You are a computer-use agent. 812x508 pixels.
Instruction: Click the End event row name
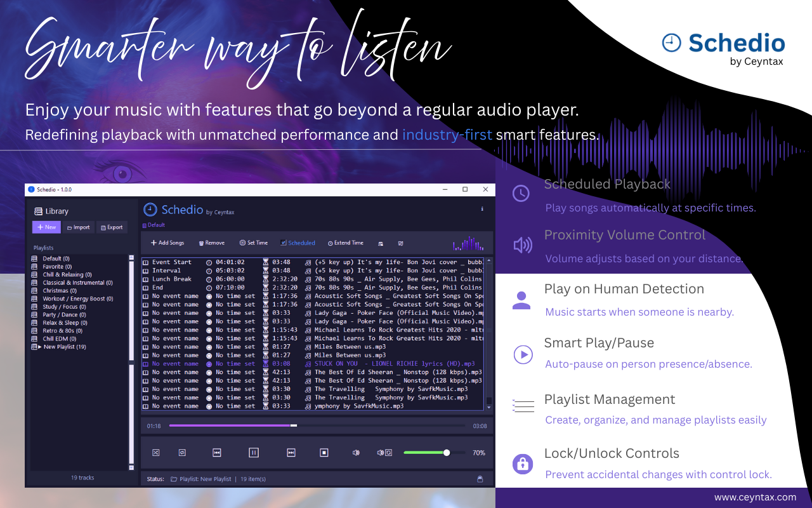(157, 288)
